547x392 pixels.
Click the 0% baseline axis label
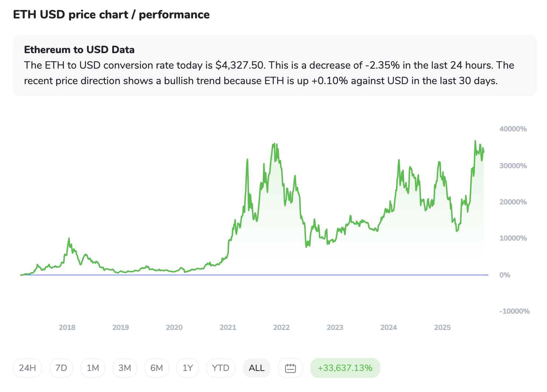[x=505, y=275]
